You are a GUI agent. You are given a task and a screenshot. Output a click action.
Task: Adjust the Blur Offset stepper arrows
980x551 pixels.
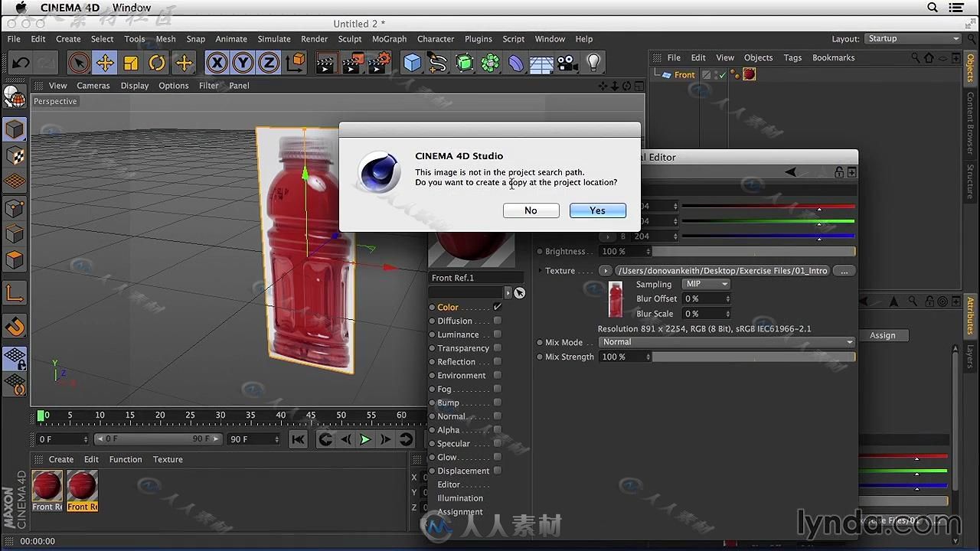click(727, 298)
